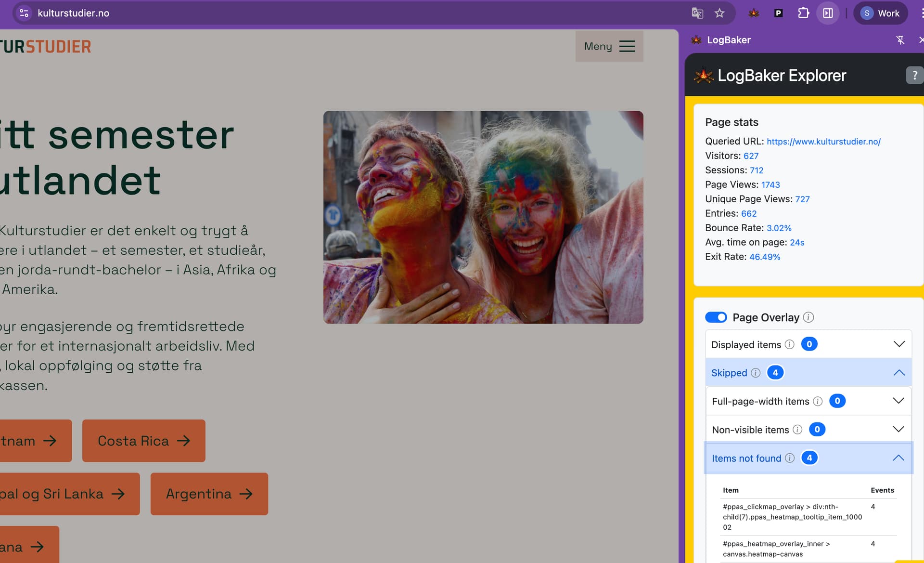924x563 pixels.
Task: Click info icon beside Non-visible items
Action: pos(797,430)
